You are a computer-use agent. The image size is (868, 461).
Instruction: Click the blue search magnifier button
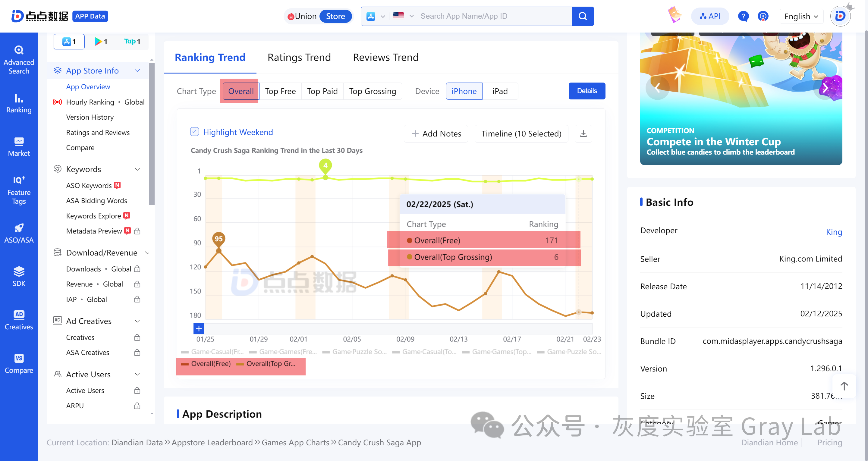click(583, 16)
